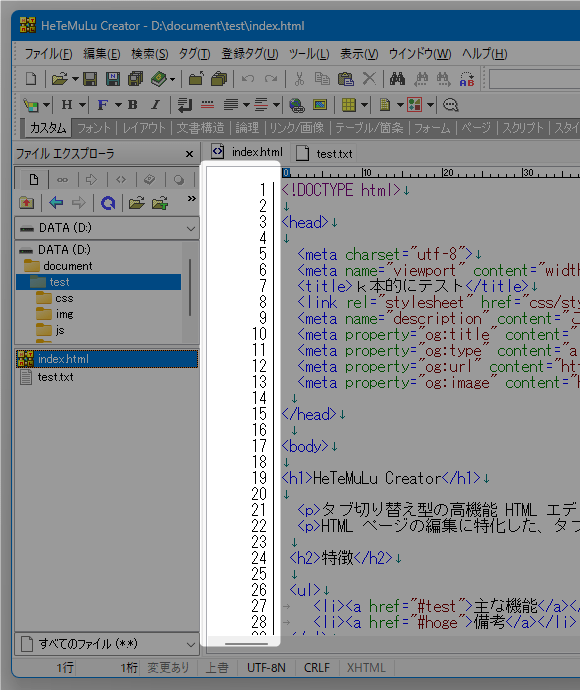This screenshot has width=580, height=690.
Task: Go up to parent folder in explorer
Action: [27, 203]
